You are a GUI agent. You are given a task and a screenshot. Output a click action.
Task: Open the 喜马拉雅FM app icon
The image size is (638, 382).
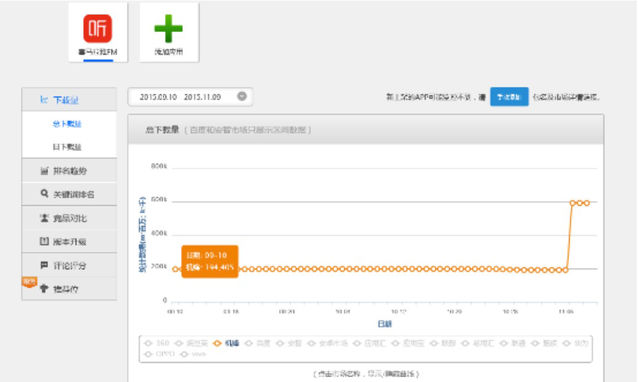(98, 28)
